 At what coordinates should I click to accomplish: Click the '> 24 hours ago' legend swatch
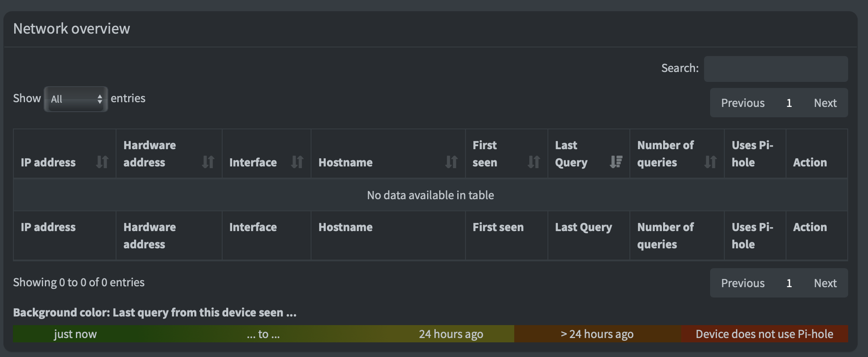pyautogui.click(x=597, y=334)
